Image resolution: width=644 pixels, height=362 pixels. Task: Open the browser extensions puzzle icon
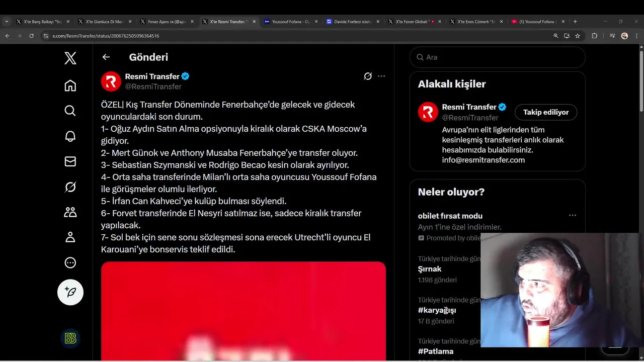pyautogui.click(x=594, y=36)
